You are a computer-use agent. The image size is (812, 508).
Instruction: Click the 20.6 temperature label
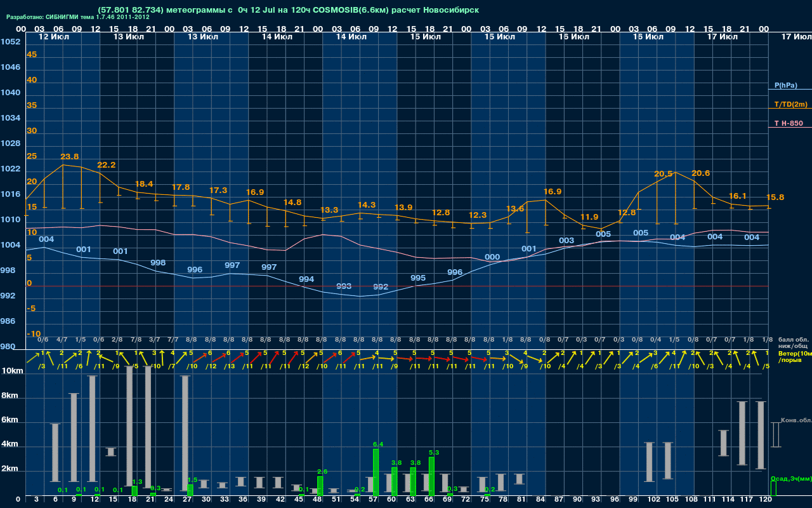click(x=700, y=173)
